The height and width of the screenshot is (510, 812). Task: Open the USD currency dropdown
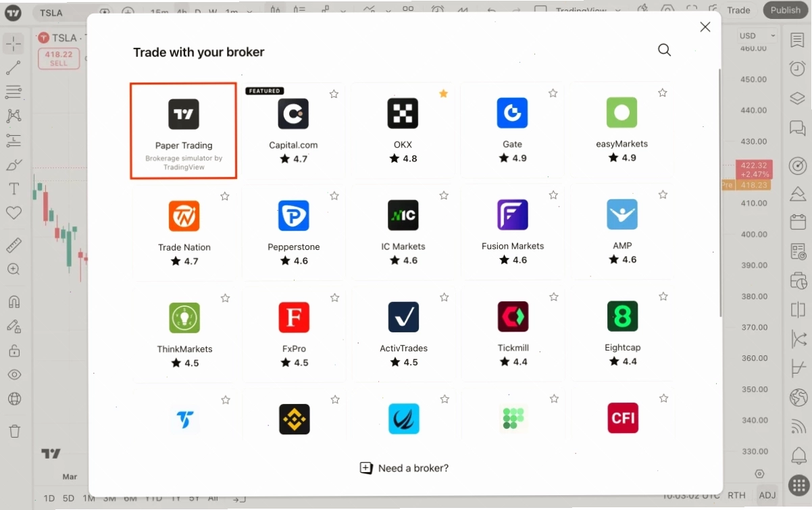pos(757,36)
